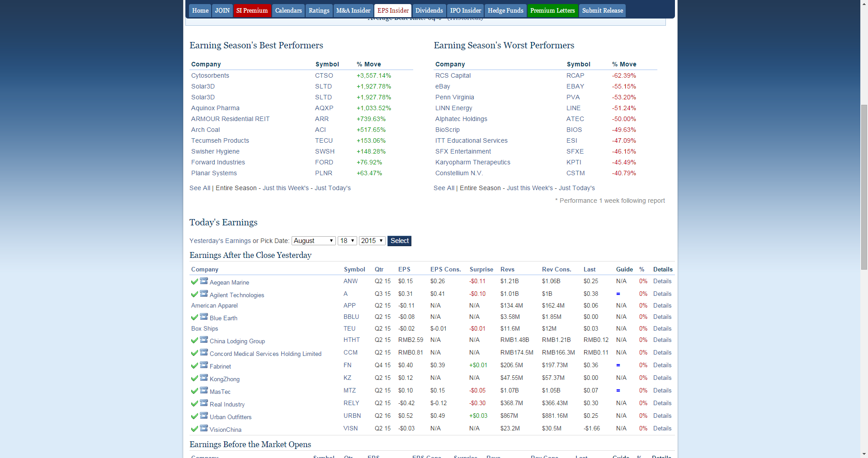
Task: Click the telephone icon next to Agilent Technologies
Action: pos(204,293)
